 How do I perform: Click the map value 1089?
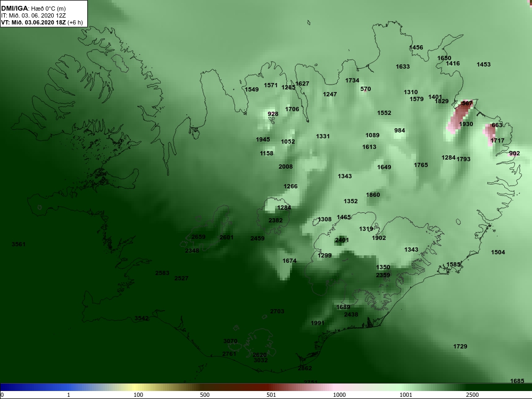(372, 135)
